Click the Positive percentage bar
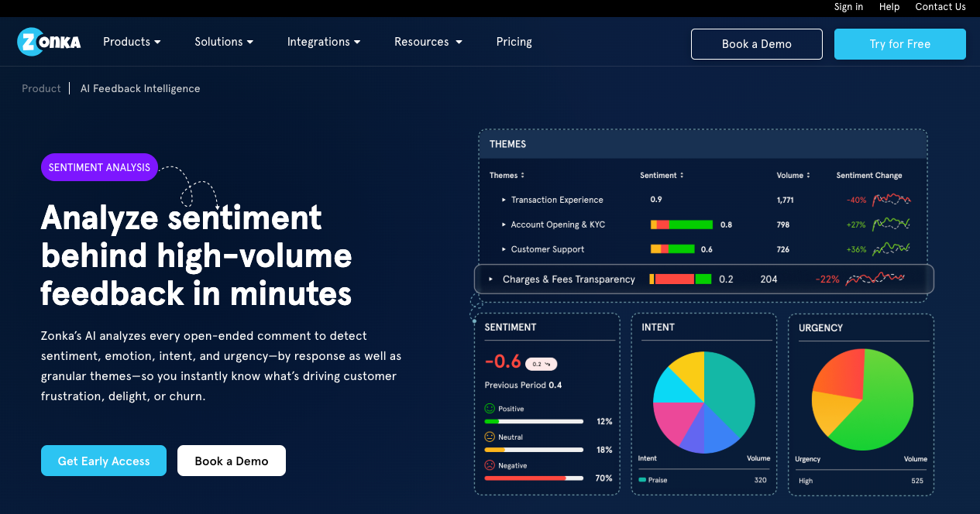This screenshot has height=514, width=980. 534,421
